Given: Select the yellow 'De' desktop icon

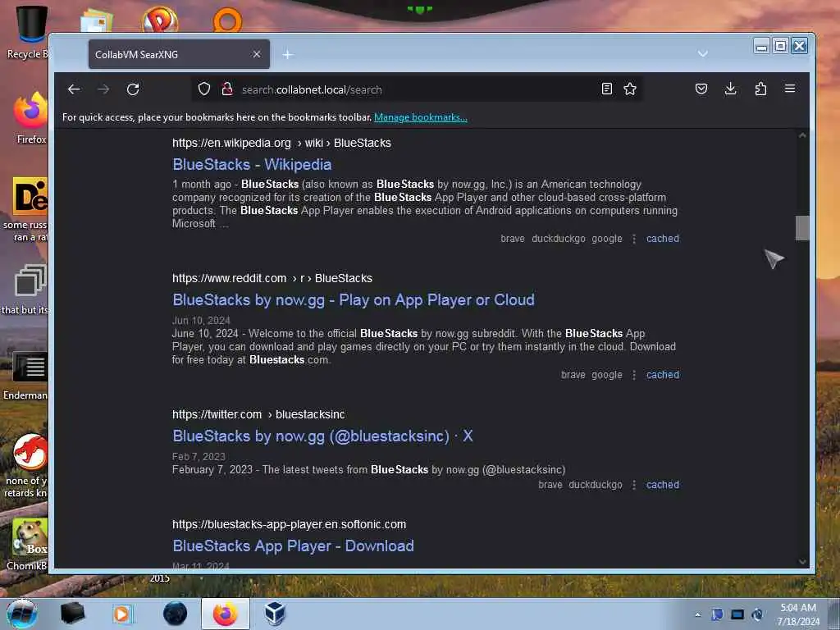Looking at the screenshot, I should (27, 209).
